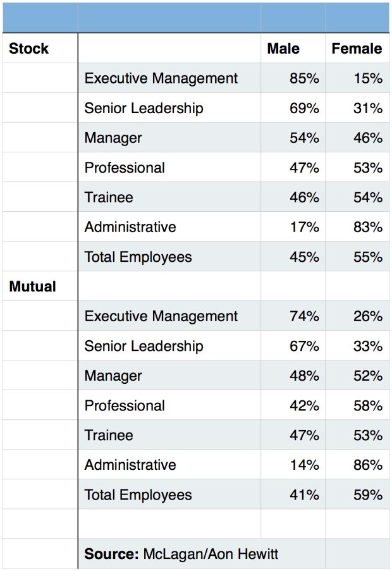Click Senior Leadership row under Mutual
Screen dimensions: 392x571
click(x=144, y=346)
